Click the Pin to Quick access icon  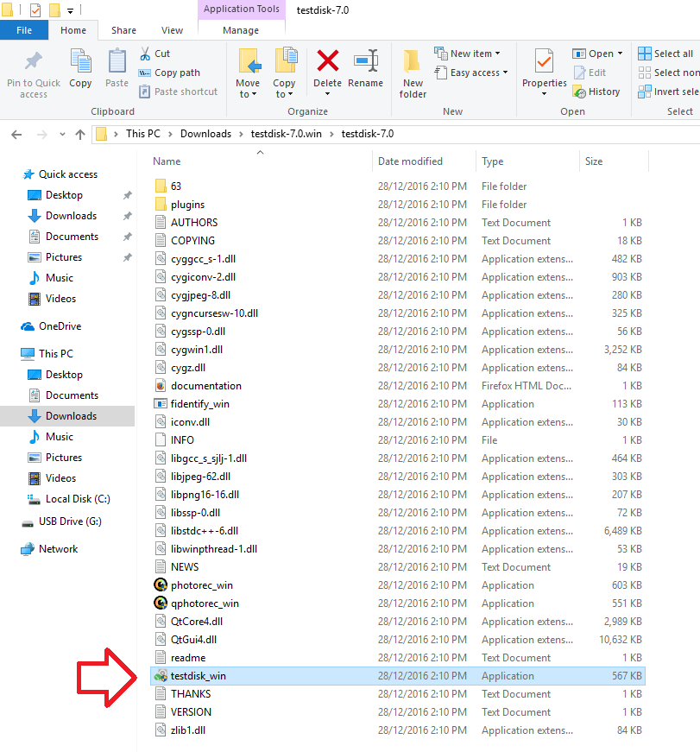[x=34, y=61]
